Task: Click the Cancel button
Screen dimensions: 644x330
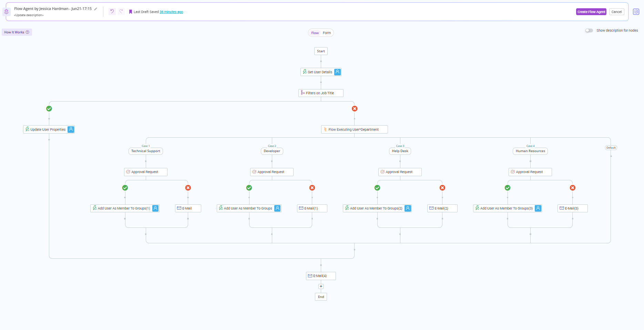Action: 616,11
